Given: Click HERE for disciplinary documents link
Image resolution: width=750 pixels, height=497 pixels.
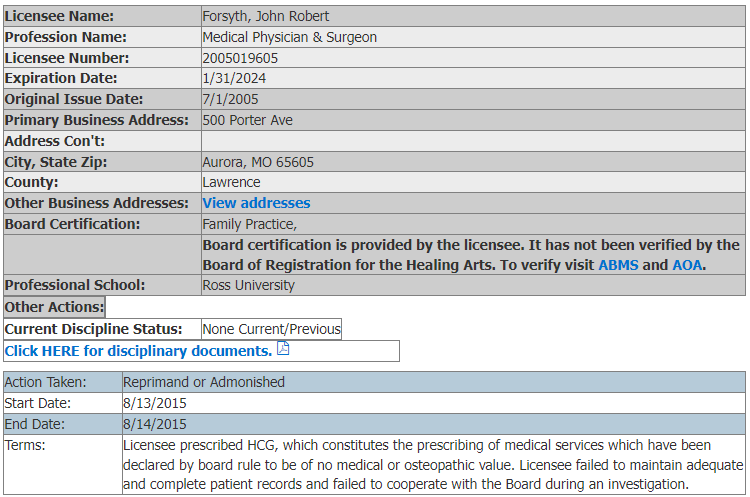Looking at the screenshot, I should point(138,351).
